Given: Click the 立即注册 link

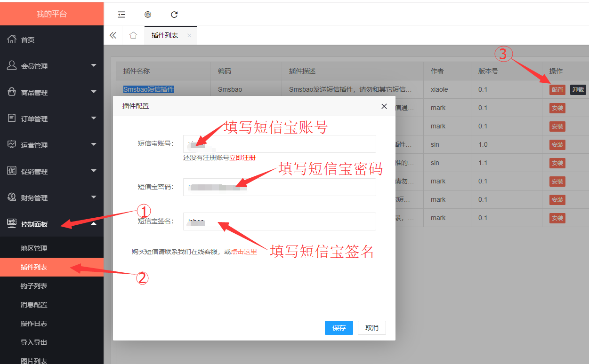Looking at the screenshot, I should [x=242, y=158].
